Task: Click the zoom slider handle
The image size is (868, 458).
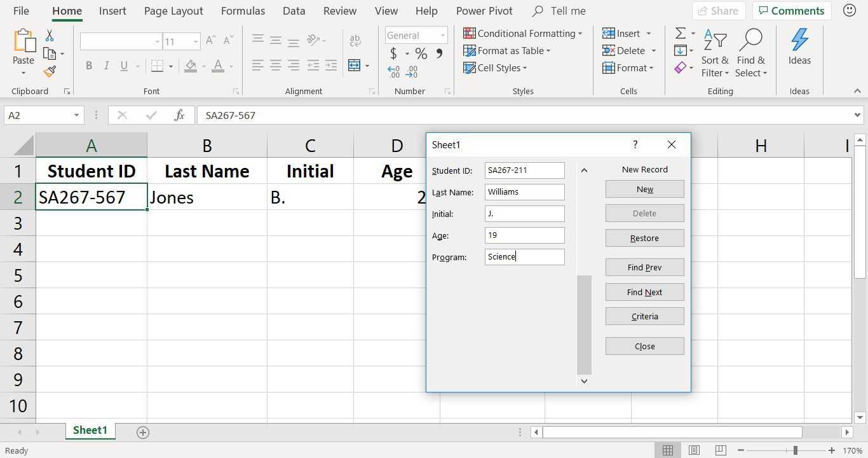Action: click(x=795, y=450)
